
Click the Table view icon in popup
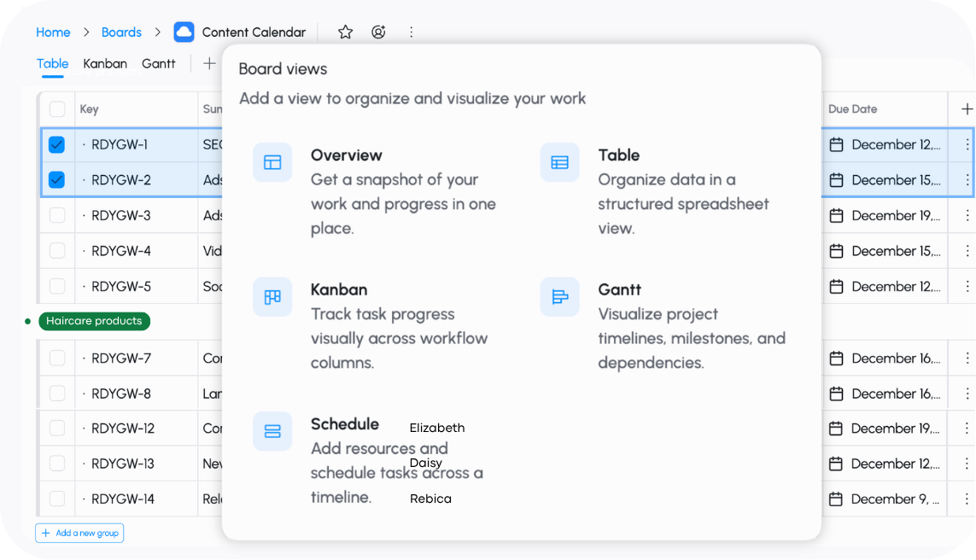pos(559,162)
